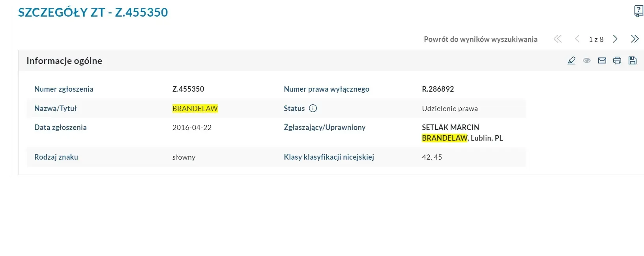The image size is (644, 256).
Task: Click the Nice classes value 42, 45
Action: tap(432, 157)
